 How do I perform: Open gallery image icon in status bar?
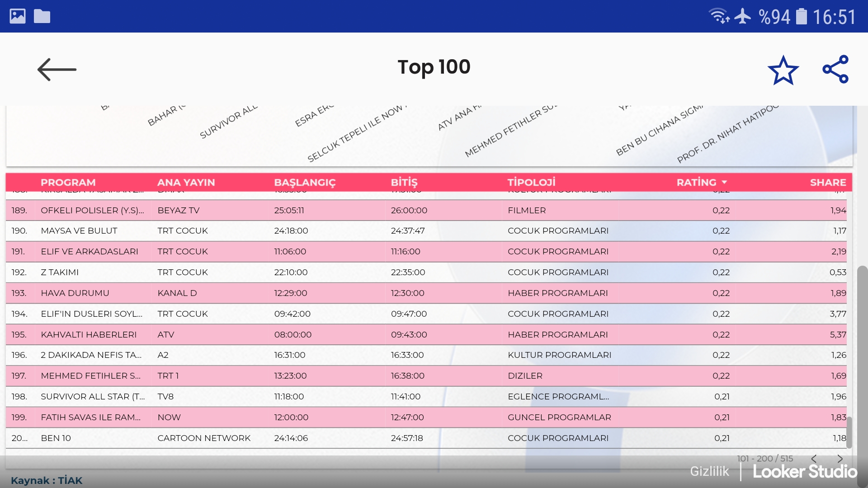(18, 16)
